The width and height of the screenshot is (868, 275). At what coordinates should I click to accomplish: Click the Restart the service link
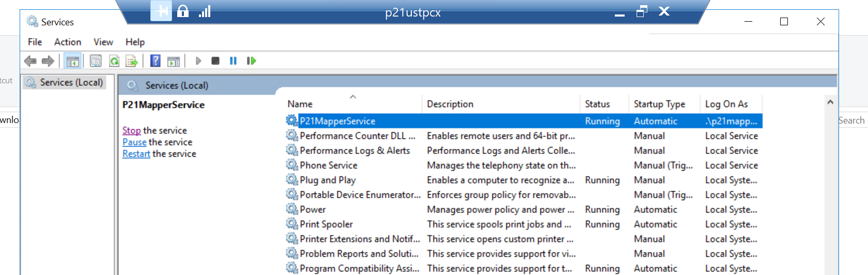(136, 154)
